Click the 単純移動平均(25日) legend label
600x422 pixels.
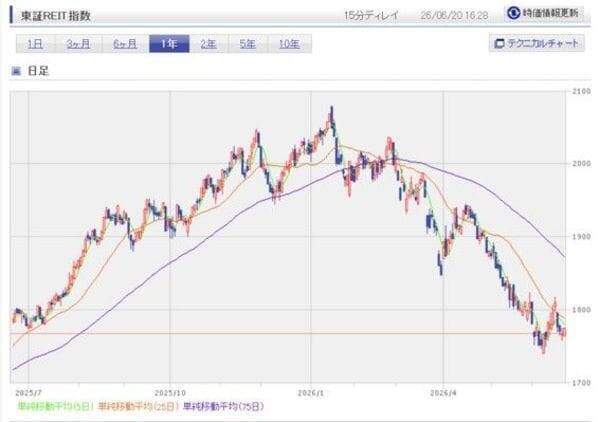138,406
